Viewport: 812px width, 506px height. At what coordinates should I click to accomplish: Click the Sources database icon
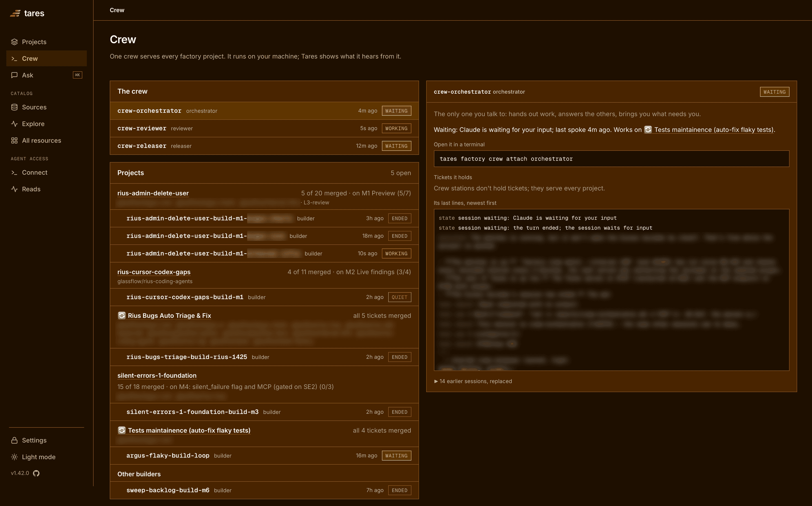pyautogui.click(x=14, y=107)
